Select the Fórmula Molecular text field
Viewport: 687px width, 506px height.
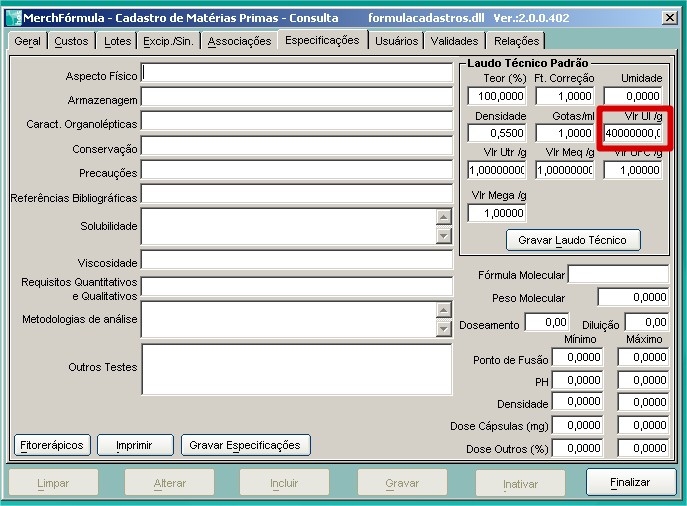(x=617, y=275)
